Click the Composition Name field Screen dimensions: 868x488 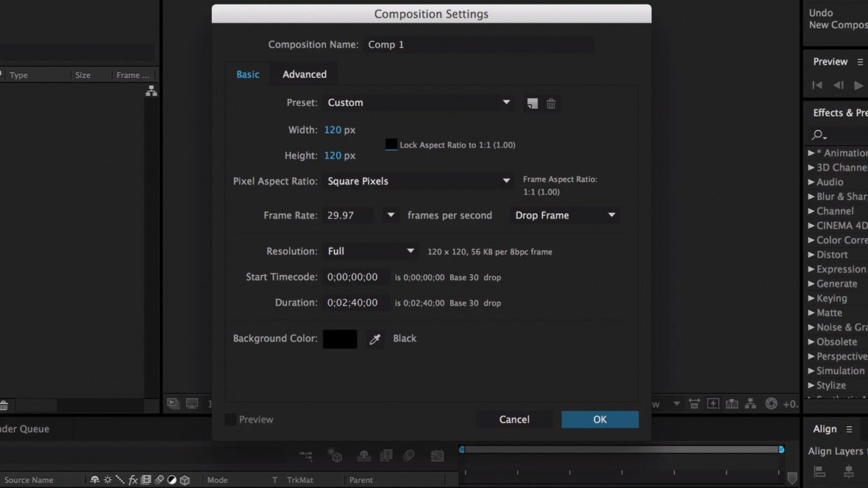478,44
